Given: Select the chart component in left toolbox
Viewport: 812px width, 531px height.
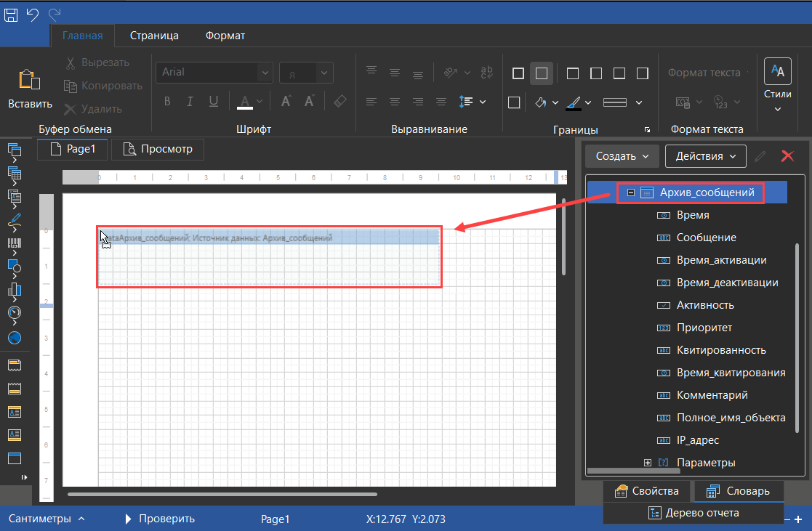Looking at the screenshot, I should pyautogui.click(x=15, y=290).
